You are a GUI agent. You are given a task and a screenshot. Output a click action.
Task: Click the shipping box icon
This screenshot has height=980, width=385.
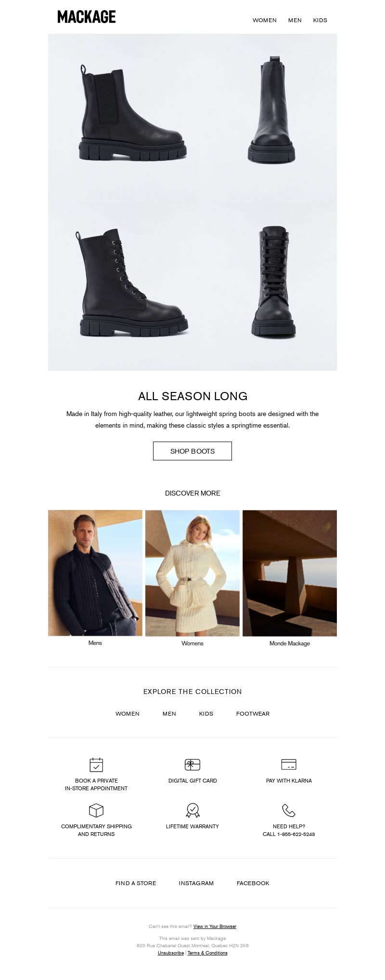[x=96, y=810]
